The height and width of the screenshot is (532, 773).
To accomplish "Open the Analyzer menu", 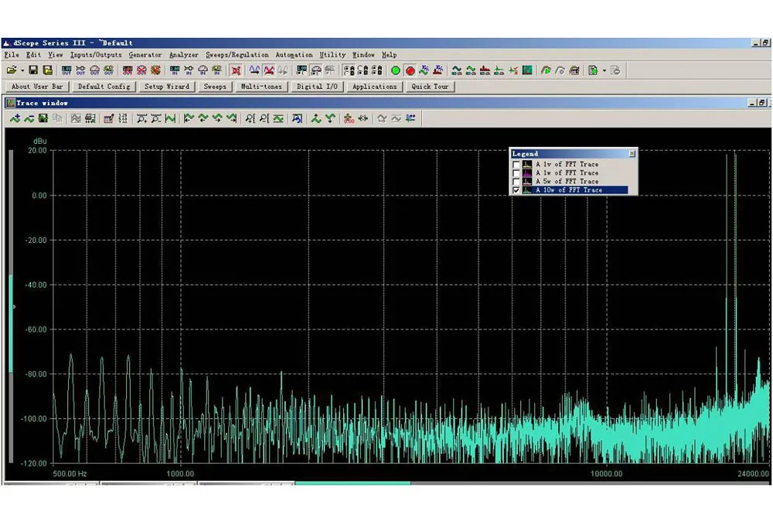I will click(184, 55).
